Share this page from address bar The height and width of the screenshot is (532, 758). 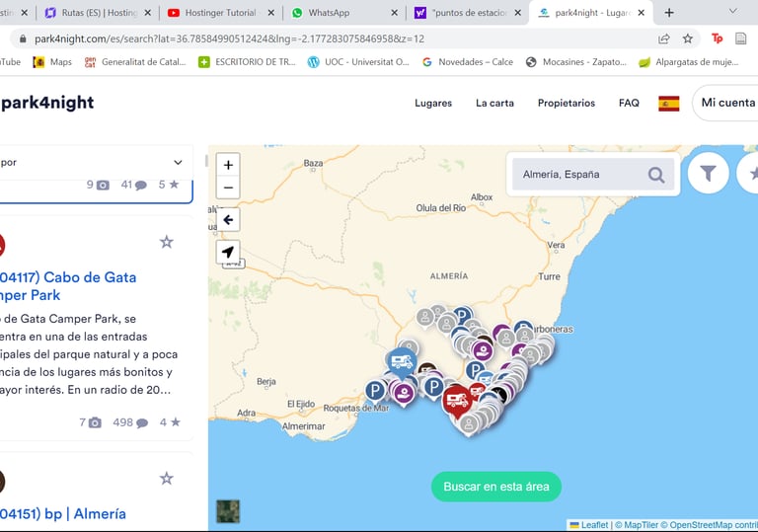[x=663, y=38]
